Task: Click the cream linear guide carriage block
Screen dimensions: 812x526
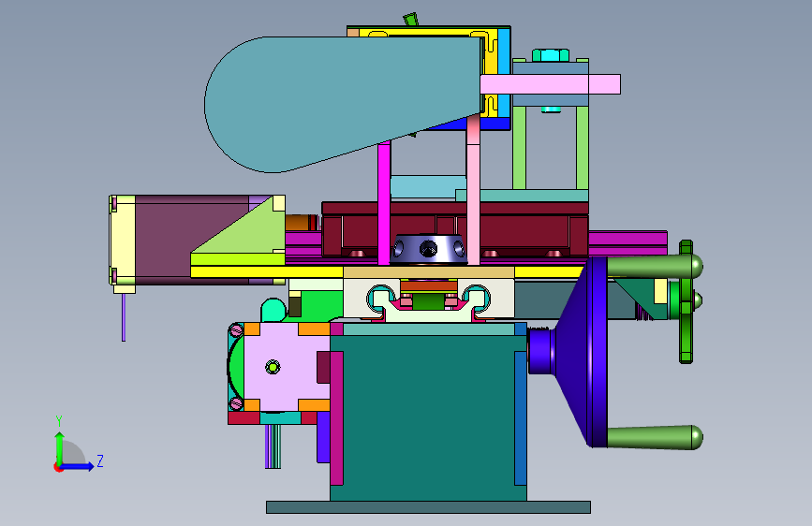Action: [x=429, y=299]
